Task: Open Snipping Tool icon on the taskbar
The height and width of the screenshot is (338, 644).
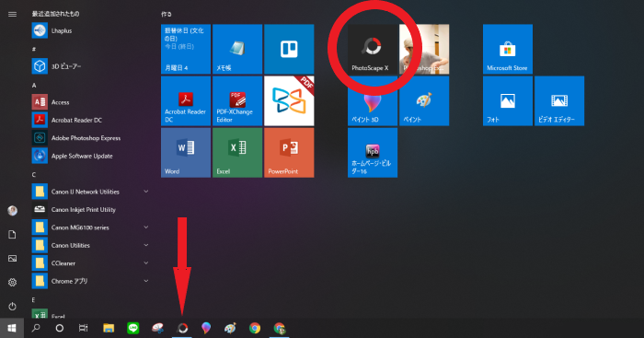Action: [x=157, y=328]
